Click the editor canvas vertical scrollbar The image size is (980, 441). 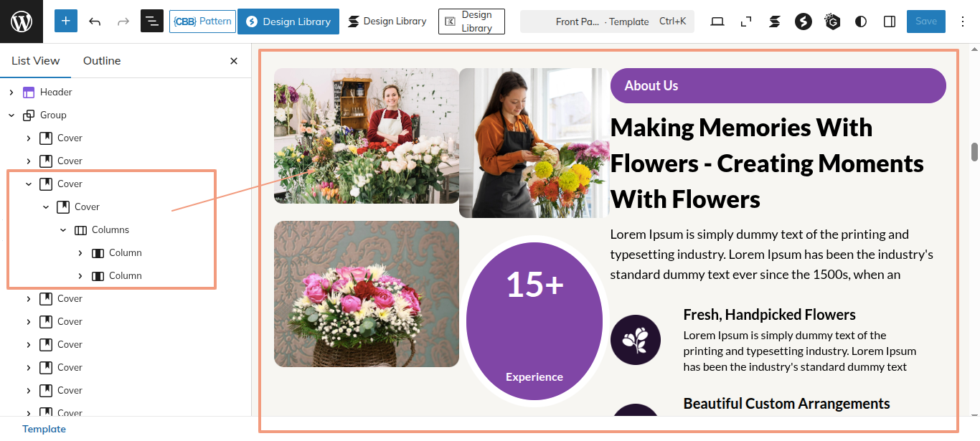(x=974, y=152)
